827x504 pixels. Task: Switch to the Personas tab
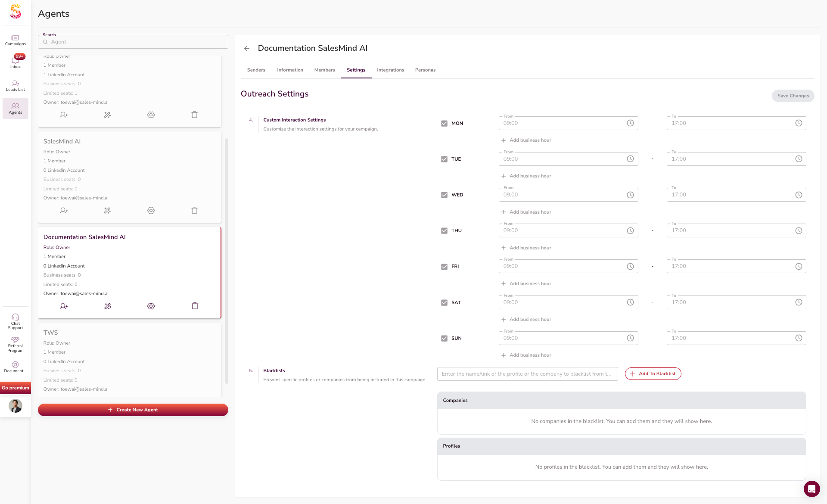point(425,70)
